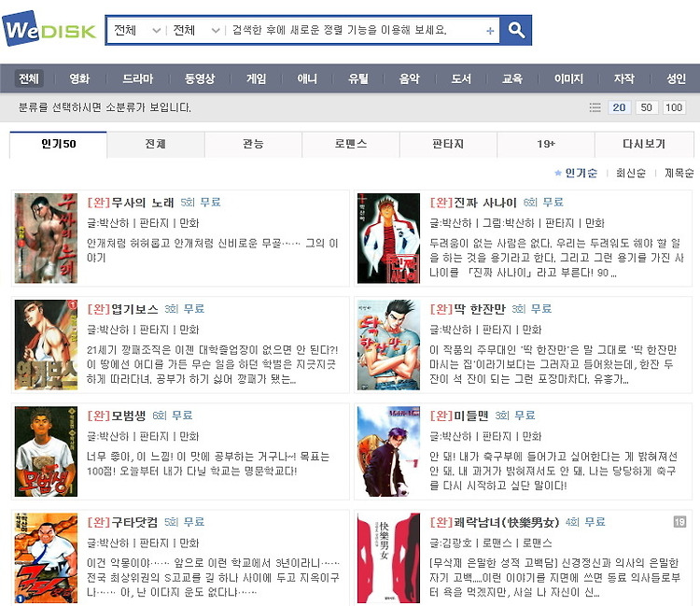Viewport: 700px width, 606px height.
Task: Show 50 items per page
Action: click(x=647, y=107)
